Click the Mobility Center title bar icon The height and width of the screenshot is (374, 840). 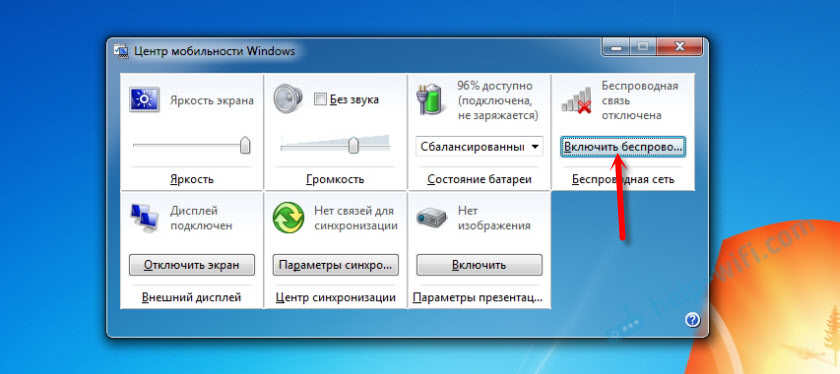pos(121,51)
